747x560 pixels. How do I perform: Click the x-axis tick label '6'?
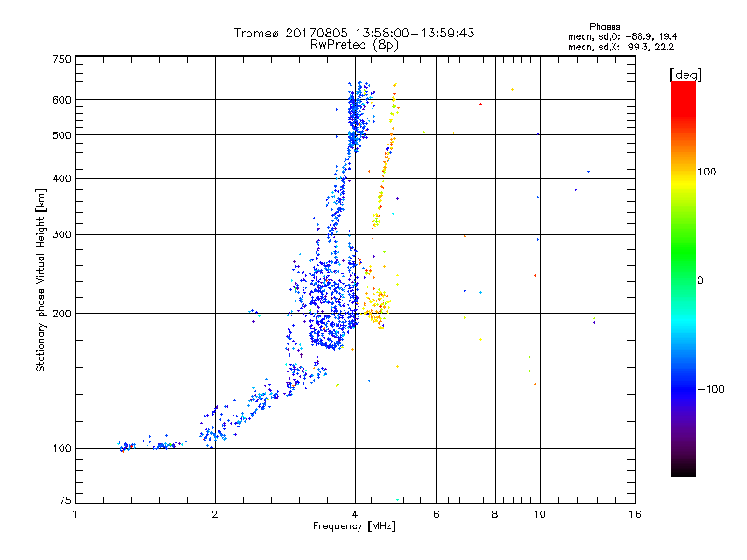tap(436, 514)
